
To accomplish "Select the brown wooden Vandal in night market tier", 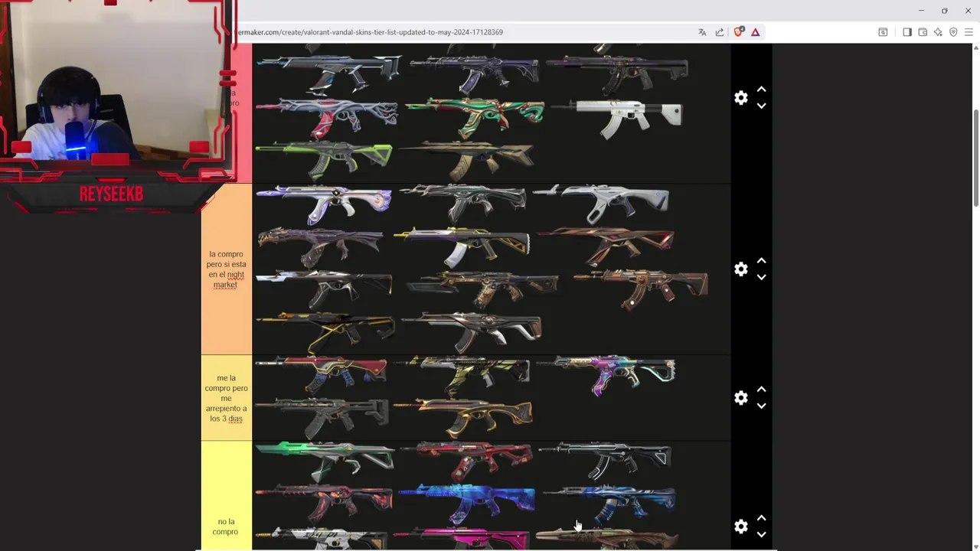I will click(x=640, y=289).
